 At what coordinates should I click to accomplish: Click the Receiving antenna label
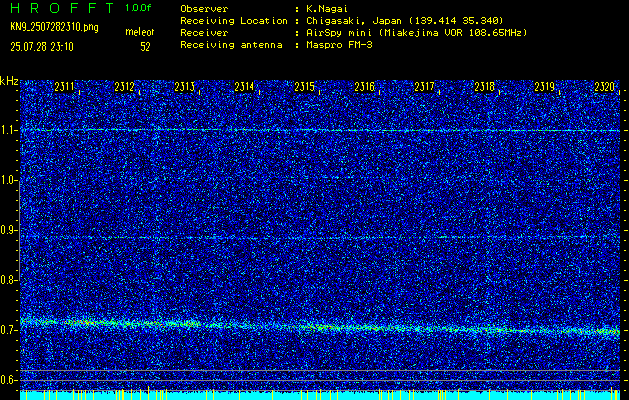point(231,45)
